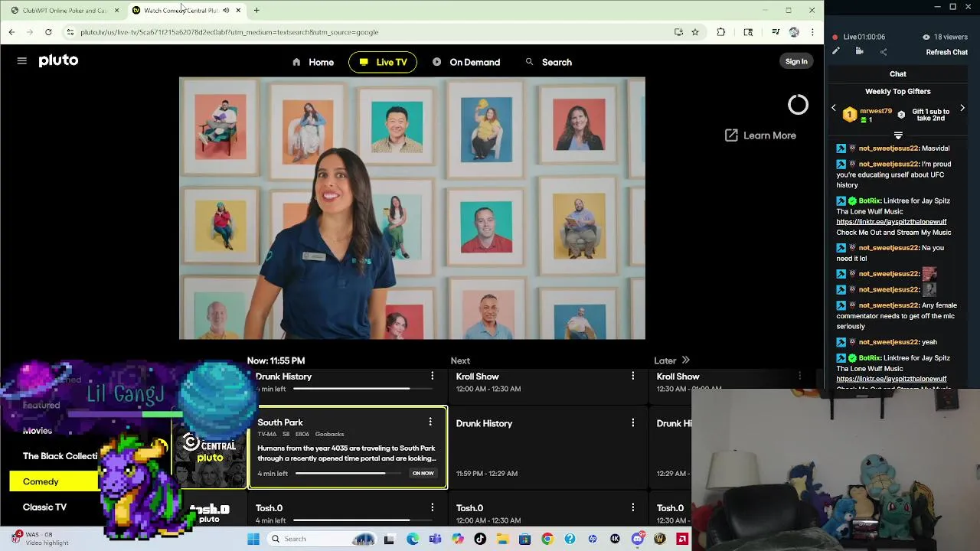Open Google Chrome from the taskbar
This screenshot has width=980, height=551.
[x=547, y=539]
